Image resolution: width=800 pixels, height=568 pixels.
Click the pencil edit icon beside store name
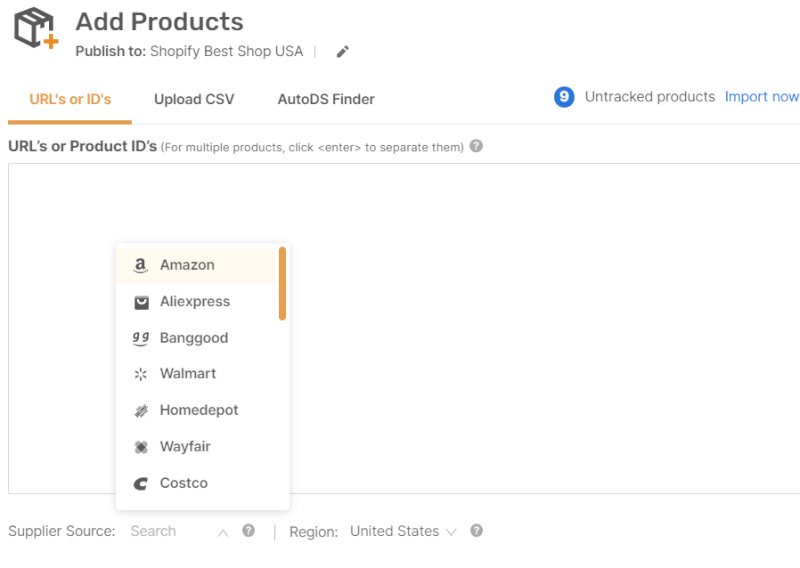click(342, 52)
